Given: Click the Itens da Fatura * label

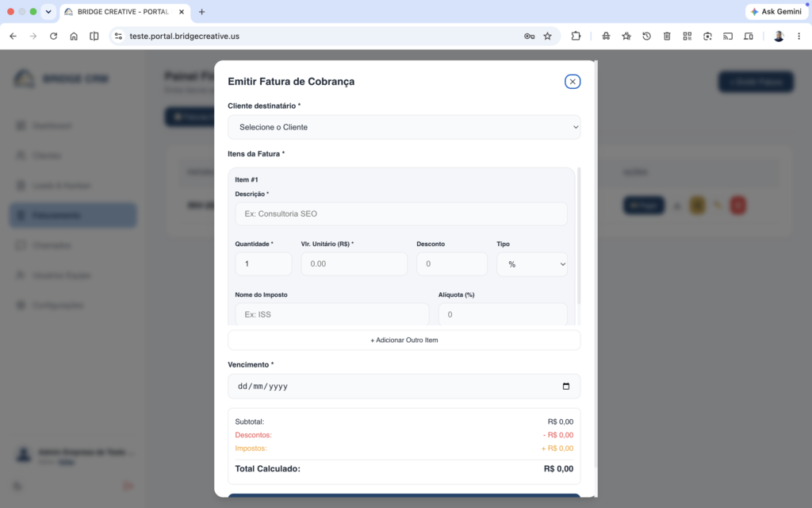Looking at the screenshot, I should click(256, 154).
